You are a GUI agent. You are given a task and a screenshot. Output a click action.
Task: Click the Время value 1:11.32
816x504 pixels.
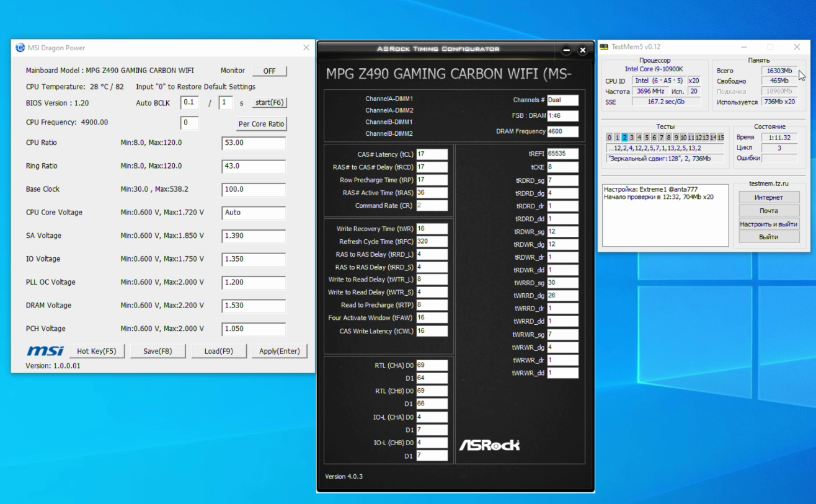tap(779, 138)
